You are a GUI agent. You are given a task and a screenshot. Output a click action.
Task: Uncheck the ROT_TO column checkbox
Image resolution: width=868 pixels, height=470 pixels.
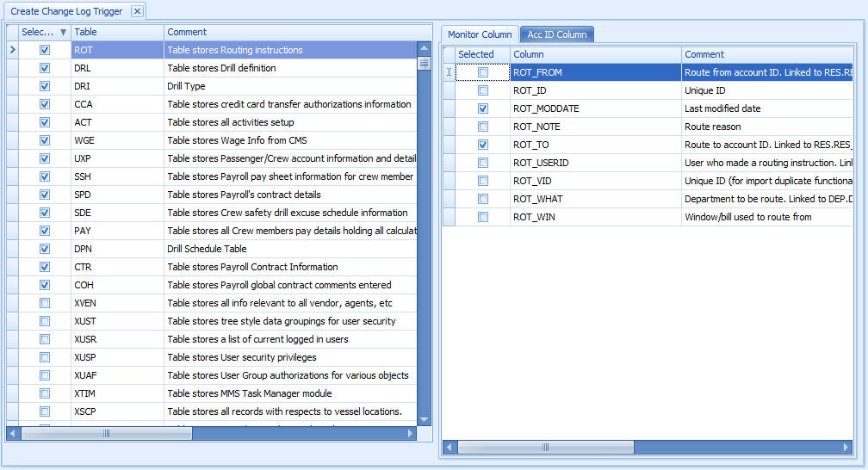483,145
